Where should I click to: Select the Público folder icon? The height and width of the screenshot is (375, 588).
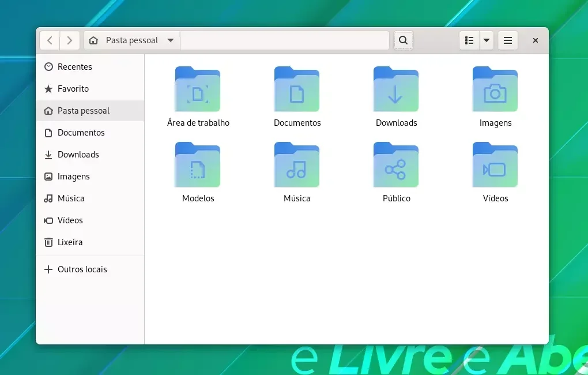point(396,164)
